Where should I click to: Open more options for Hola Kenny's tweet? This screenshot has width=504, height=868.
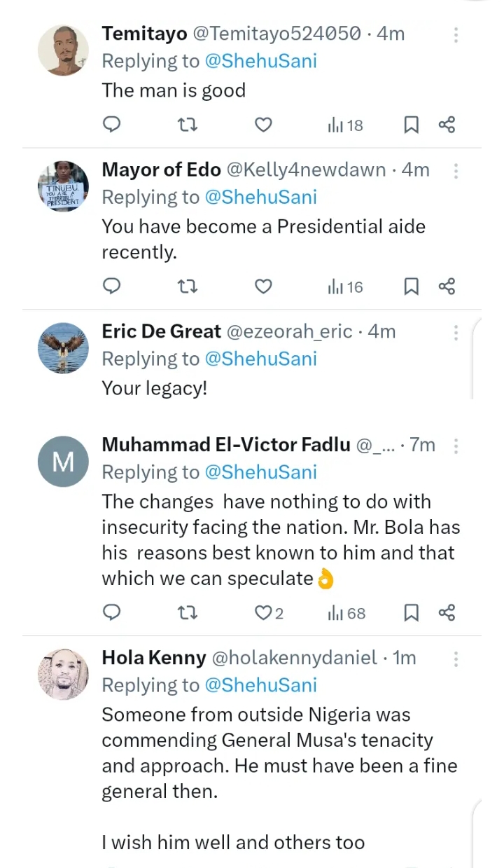pyautogui.click(x=456, y=659)
